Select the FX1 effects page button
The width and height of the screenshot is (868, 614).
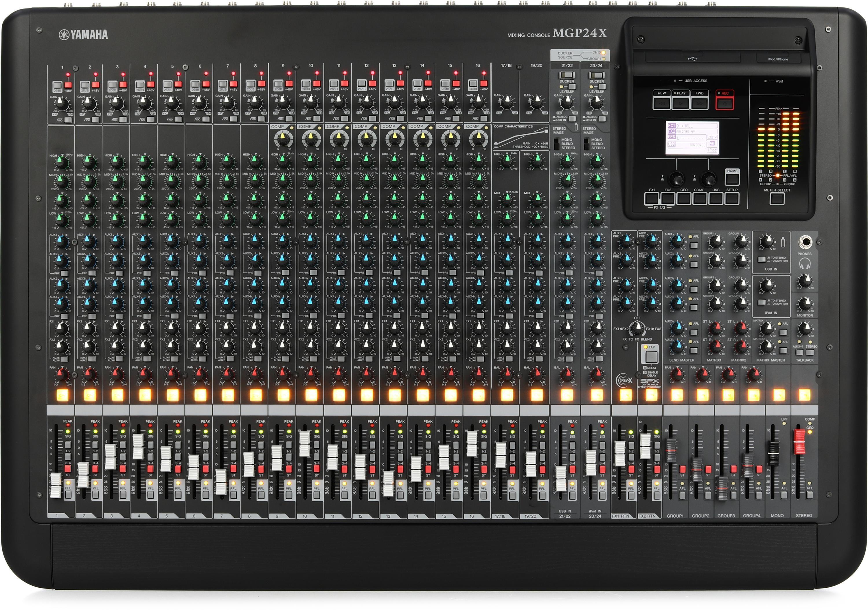point(651,199)
